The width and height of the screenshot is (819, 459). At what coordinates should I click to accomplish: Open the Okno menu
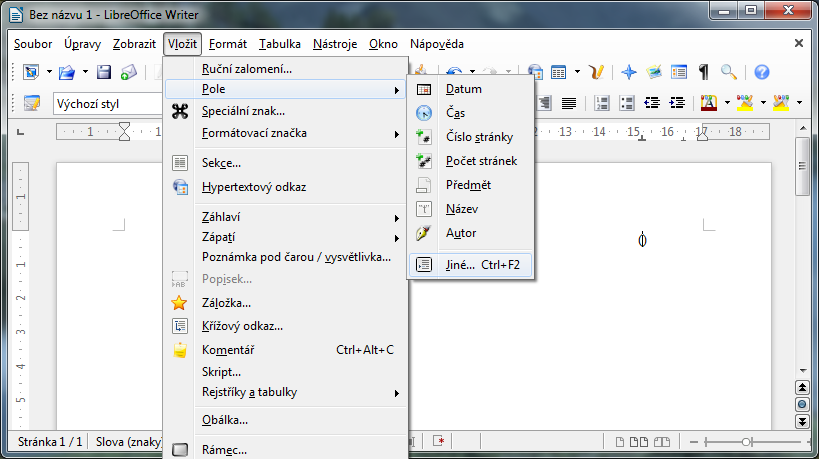(383, 44)
